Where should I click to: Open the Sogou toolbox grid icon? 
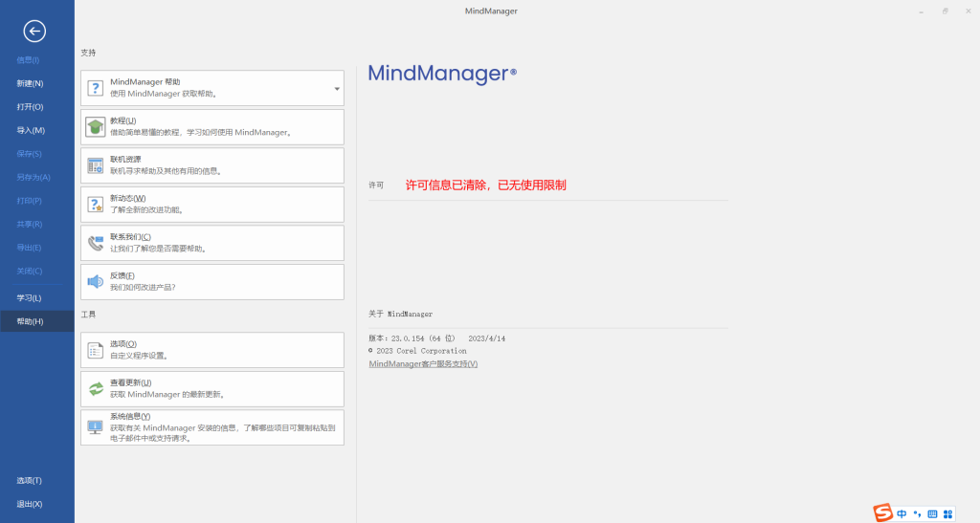948,514
